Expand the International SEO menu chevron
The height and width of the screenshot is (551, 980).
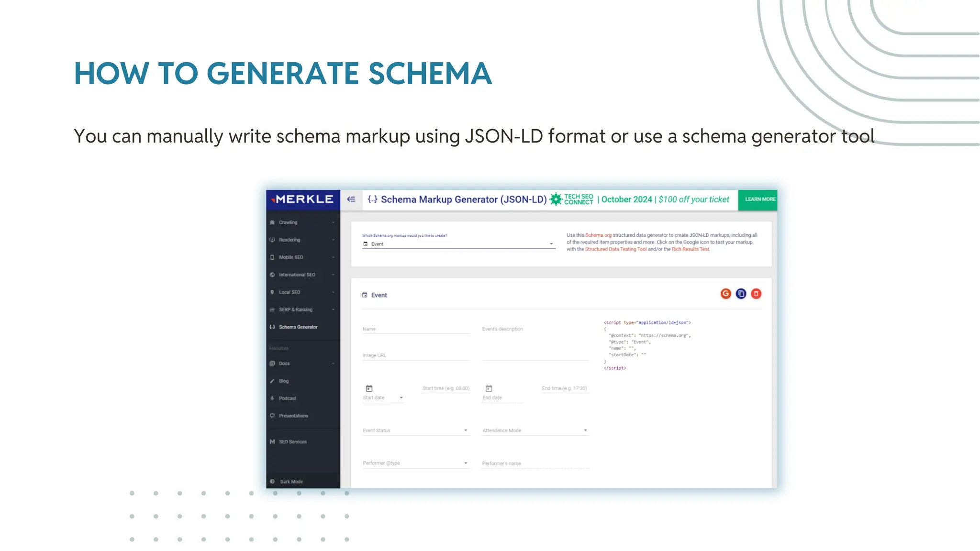pos(333,275)
